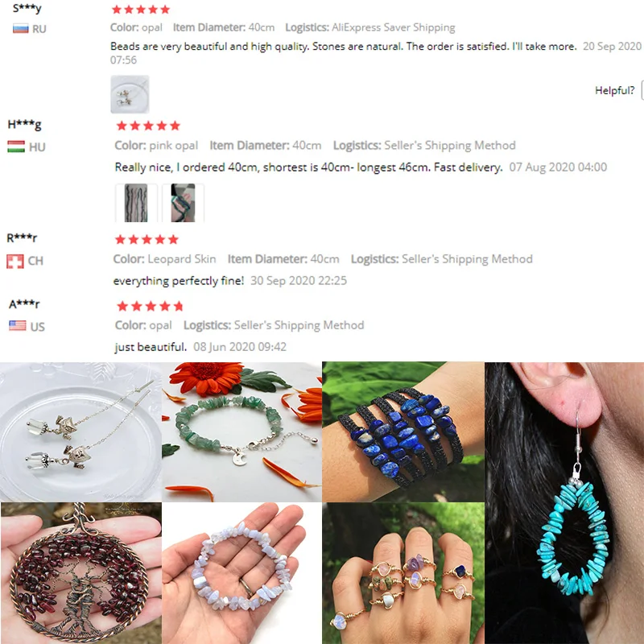Click the five-star rating of S***y's review
The image size is (644, 644).
pos(141,10)
